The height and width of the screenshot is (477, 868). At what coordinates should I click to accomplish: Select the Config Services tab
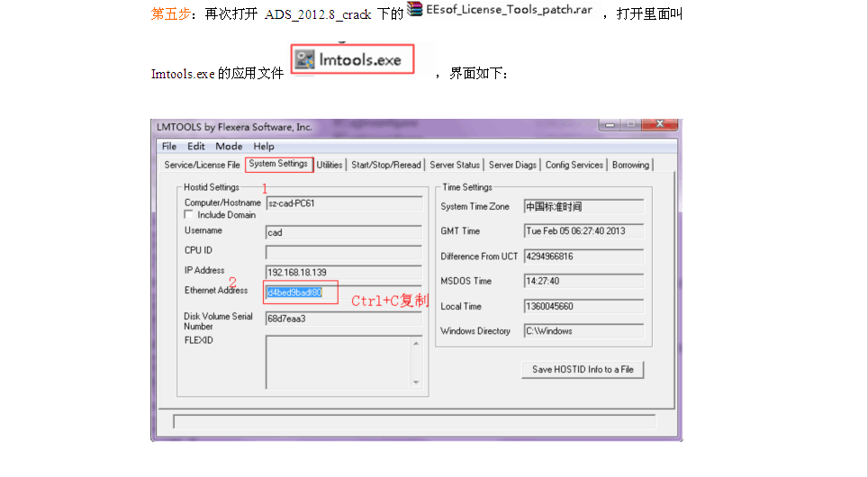click(574, 165)
